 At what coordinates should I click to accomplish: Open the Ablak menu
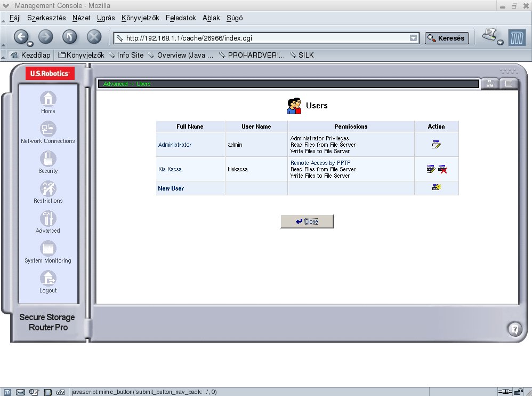pyautogui.click(x=211, y=18)
